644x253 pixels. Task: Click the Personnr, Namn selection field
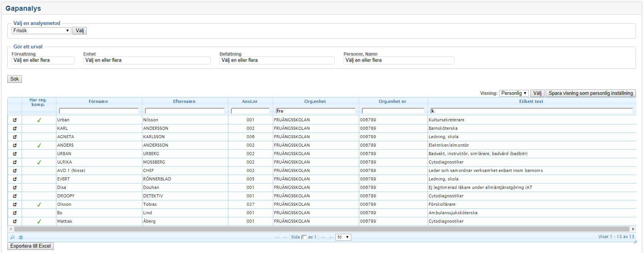pos(398,60)
